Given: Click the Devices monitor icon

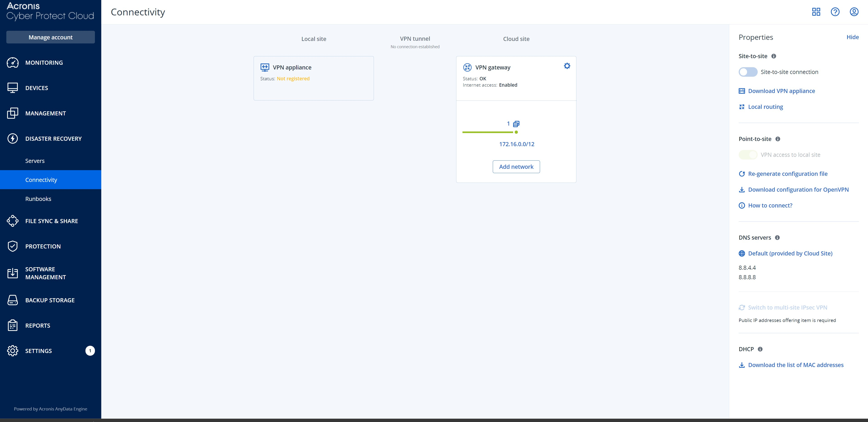Looking at the screenshot, I should [12, 88].
